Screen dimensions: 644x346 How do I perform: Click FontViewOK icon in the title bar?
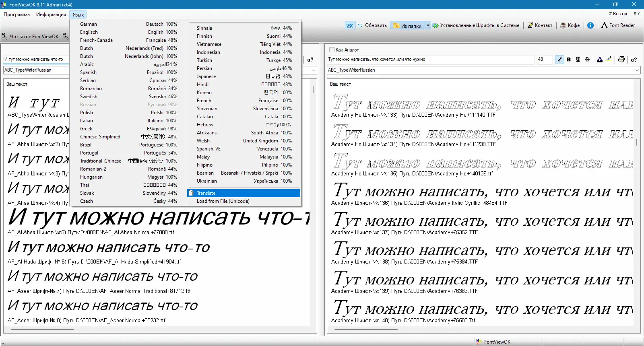coord(4,4)
